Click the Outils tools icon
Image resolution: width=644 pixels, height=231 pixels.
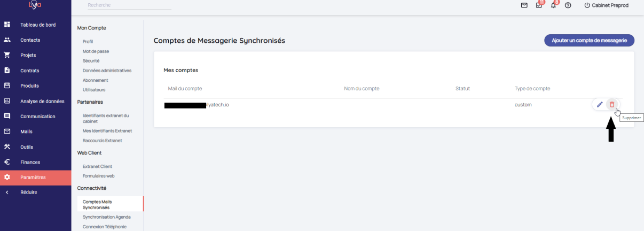pyautogui.click(x=7, y=147)
